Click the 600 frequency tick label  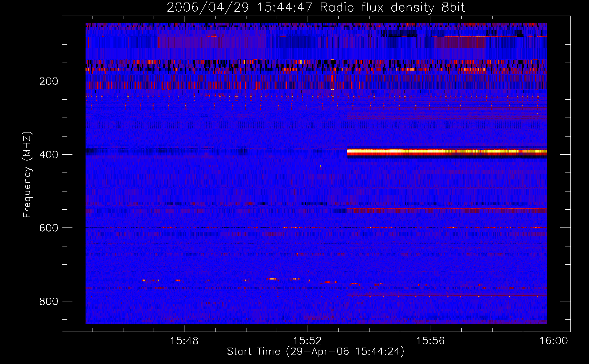(49, 228)
